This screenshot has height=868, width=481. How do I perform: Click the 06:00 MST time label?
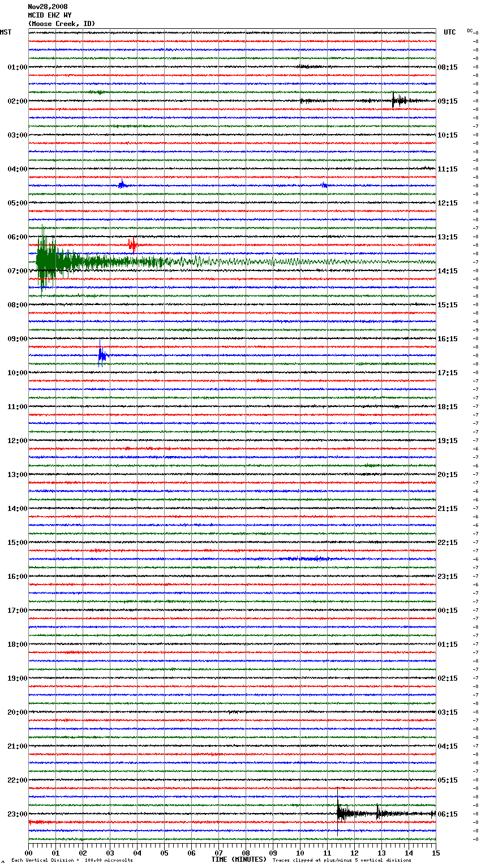(18, 237)
